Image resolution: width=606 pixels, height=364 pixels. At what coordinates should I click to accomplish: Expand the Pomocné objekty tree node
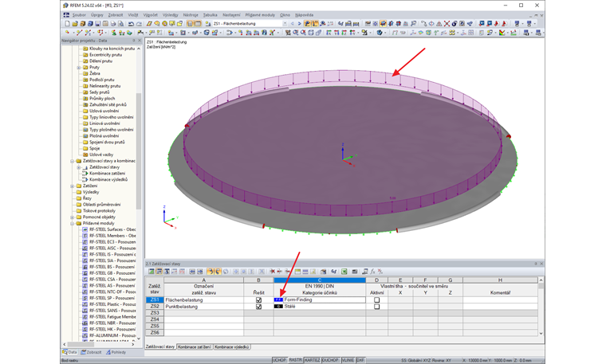(x=73, y=217)
